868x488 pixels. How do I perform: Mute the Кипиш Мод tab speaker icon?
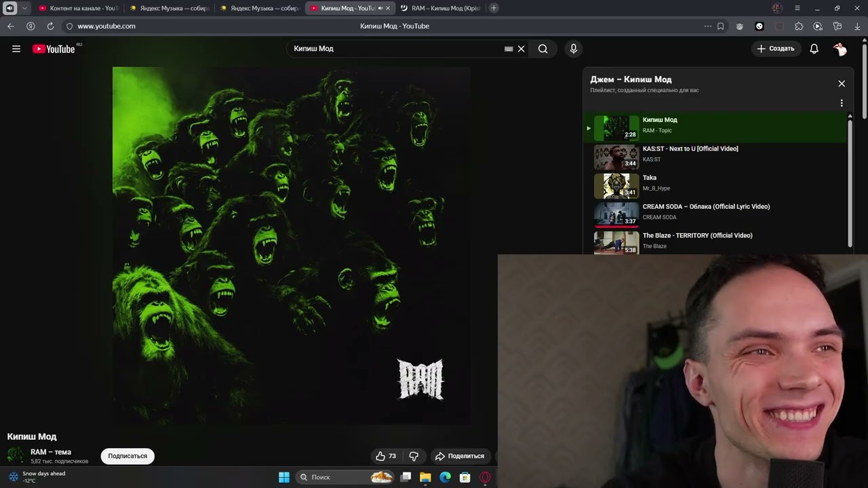380,8
